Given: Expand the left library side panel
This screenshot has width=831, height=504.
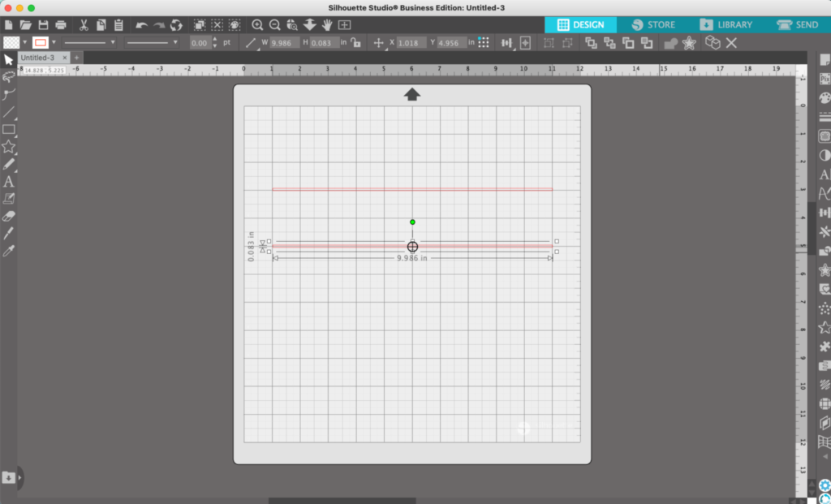Looking at the screenshot, I should click(20, 477).
